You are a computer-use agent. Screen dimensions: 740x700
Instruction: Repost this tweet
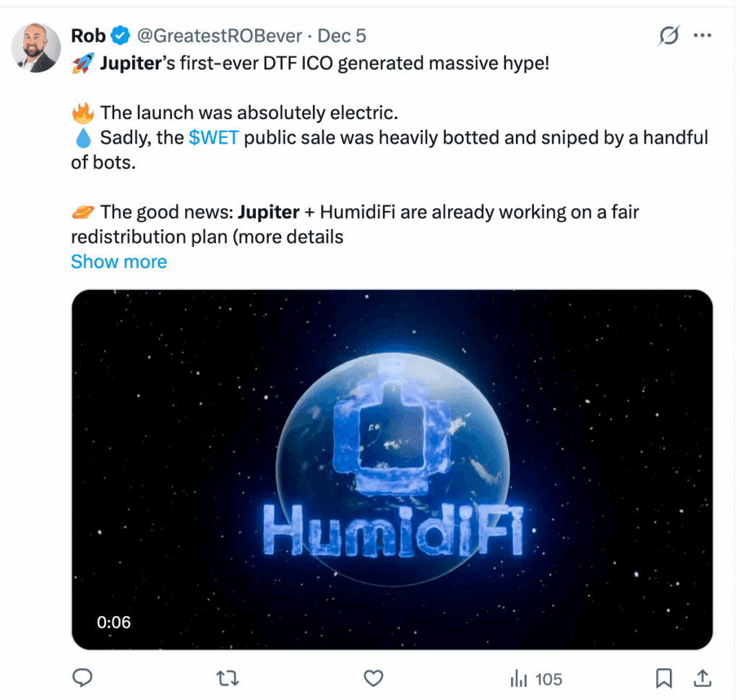coord(228,678)
